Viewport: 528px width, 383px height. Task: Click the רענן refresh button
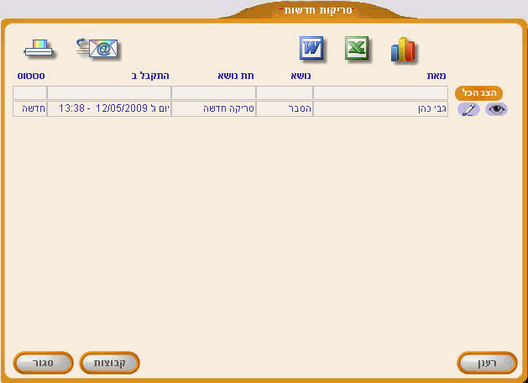point(487,363)
